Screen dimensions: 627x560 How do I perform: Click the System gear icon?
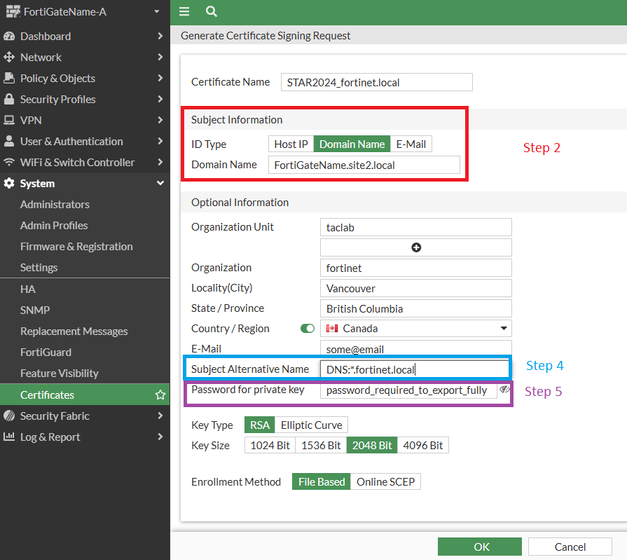9,183
